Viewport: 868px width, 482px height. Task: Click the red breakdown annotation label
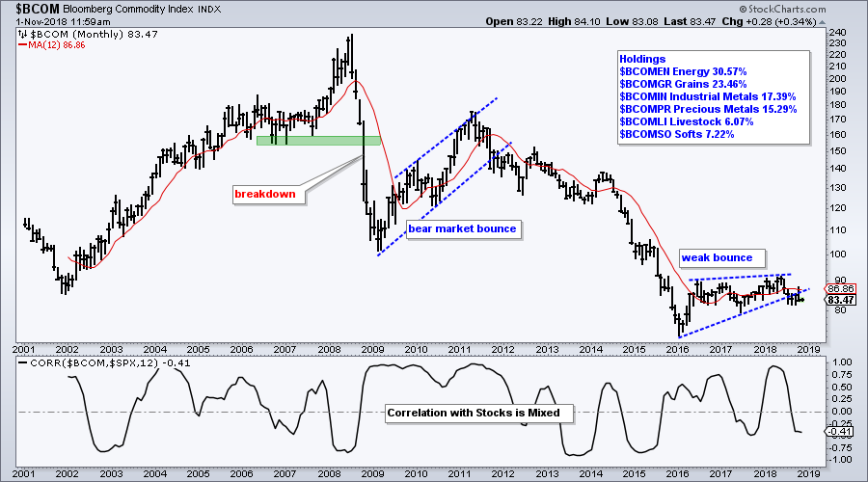268,194
